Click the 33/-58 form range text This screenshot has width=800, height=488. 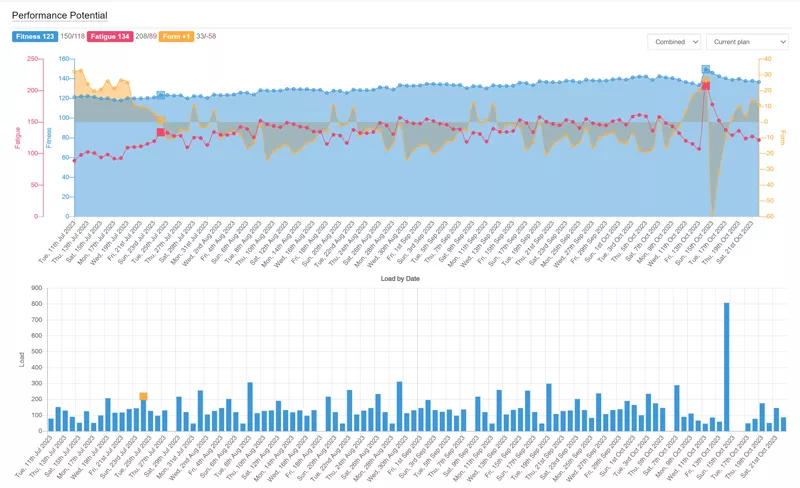click(206, 36)
